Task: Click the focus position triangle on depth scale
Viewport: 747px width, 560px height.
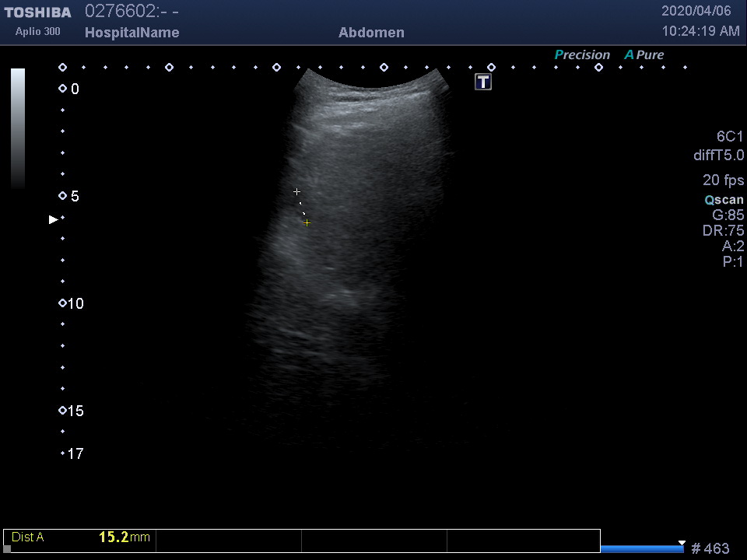Action: pyautogui.click(x=53, y=220)
